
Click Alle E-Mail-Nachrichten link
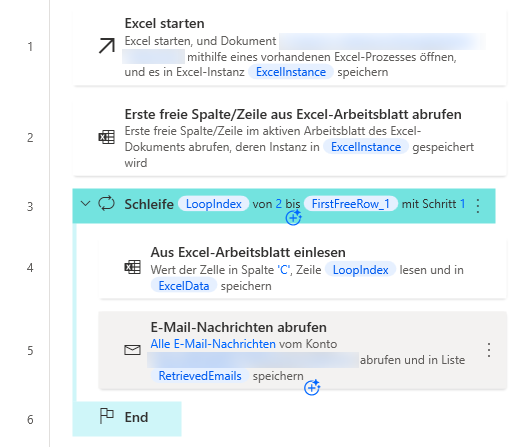[213, 344]
